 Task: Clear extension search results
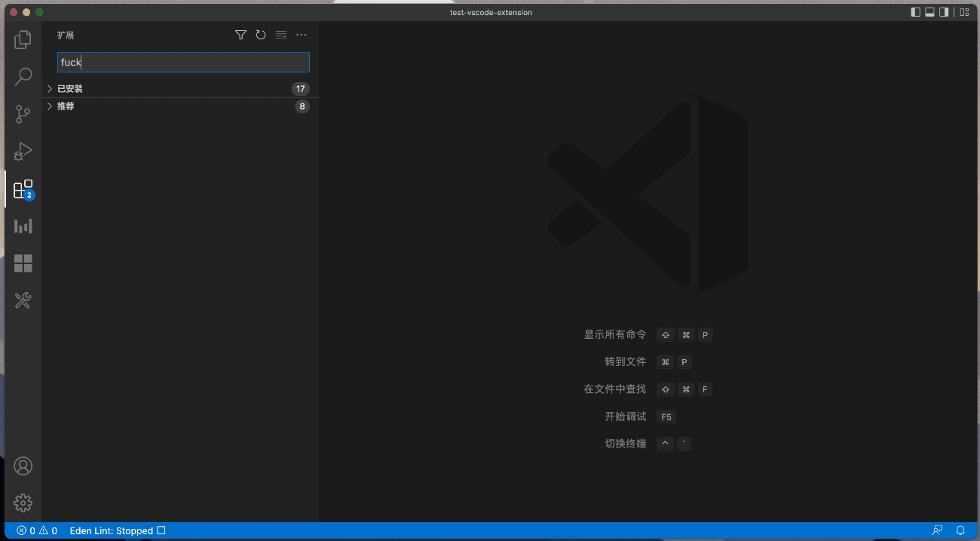281,35
